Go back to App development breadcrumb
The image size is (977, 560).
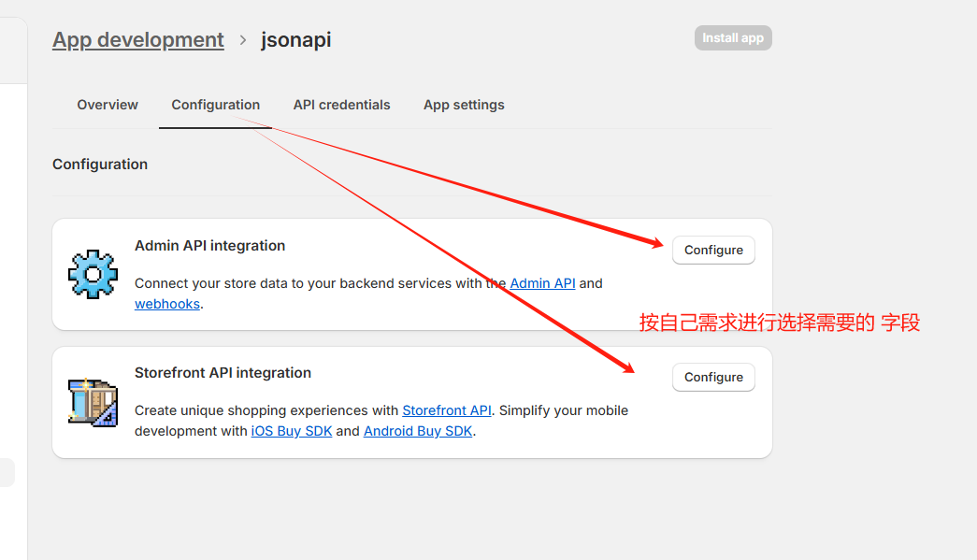[138, 40]
